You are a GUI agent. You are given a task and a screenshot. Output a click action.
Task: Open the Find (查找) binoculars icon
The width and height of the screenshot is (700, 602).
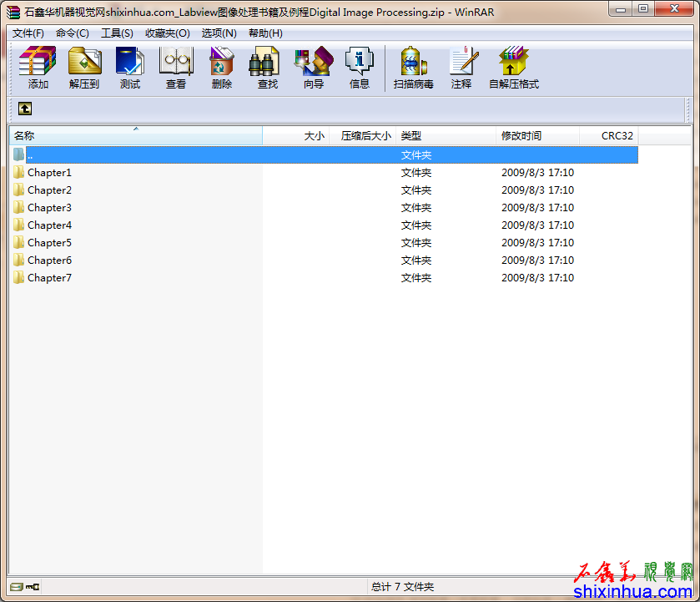(x=267, y=68)
